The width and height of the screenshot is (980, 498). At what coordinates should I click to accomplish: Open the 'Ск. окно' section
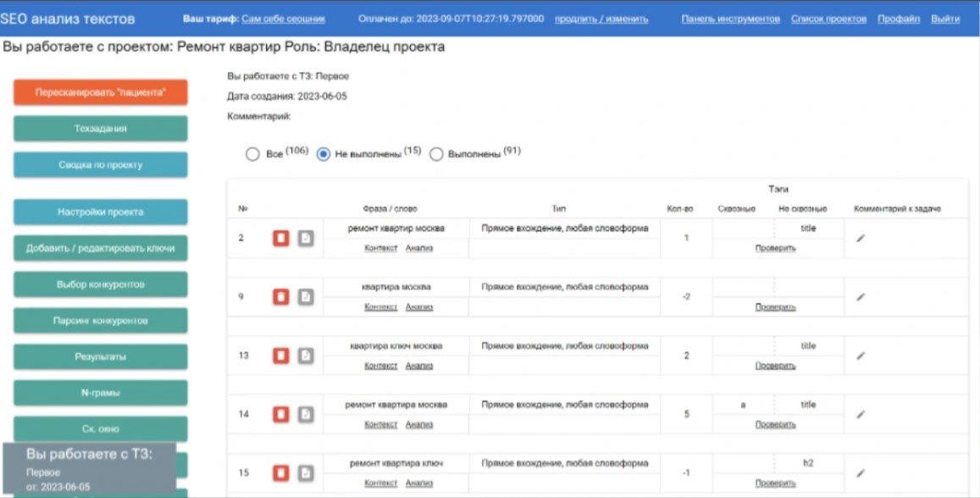pyautogui.click(x=101, y=429)
